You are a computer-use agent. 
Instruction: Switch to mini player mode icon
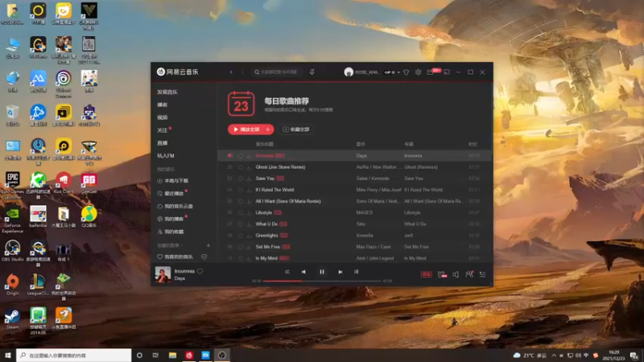pos(447,72)
